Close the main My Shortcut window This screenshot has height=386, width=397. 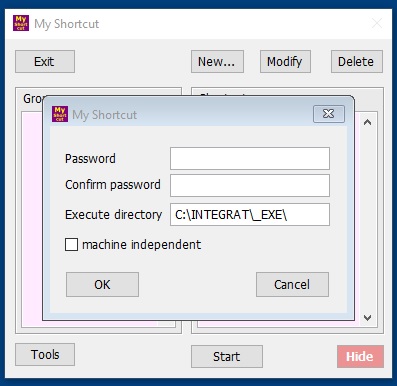point(377,23)
